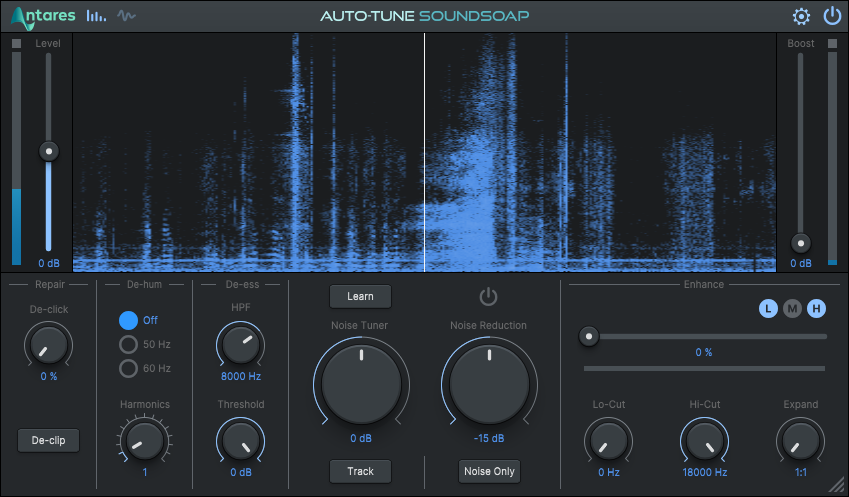Toggle the square indicator above the Level meter
Image resolution: width=849 pixels, height=497 pixels.
click(x=16, y=43)
